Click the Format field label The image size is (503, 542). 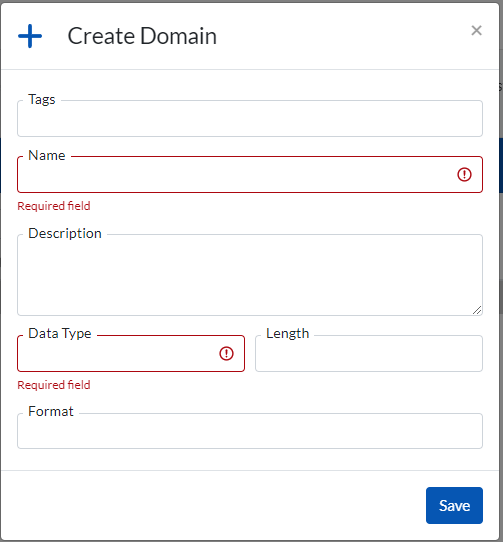pos(51,411)
